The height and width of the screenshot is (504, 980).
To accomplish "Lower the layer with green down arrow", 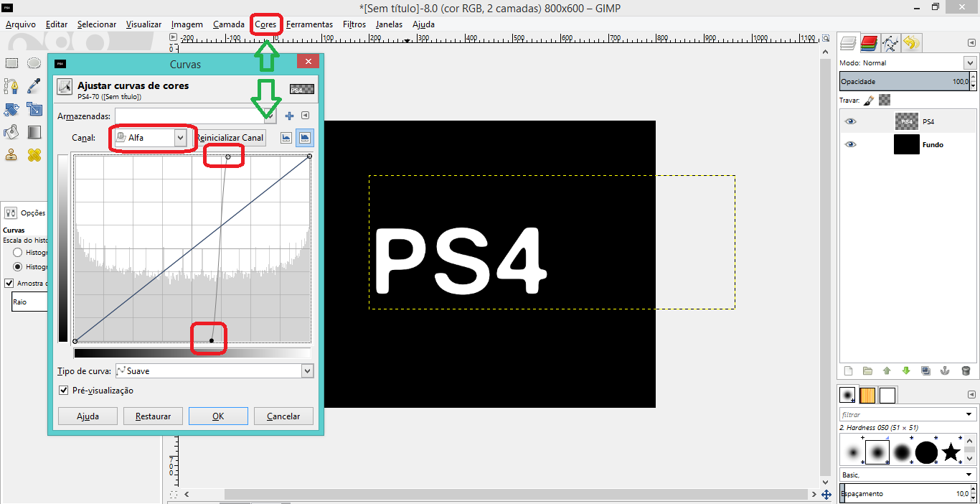I will coord(906,371).
